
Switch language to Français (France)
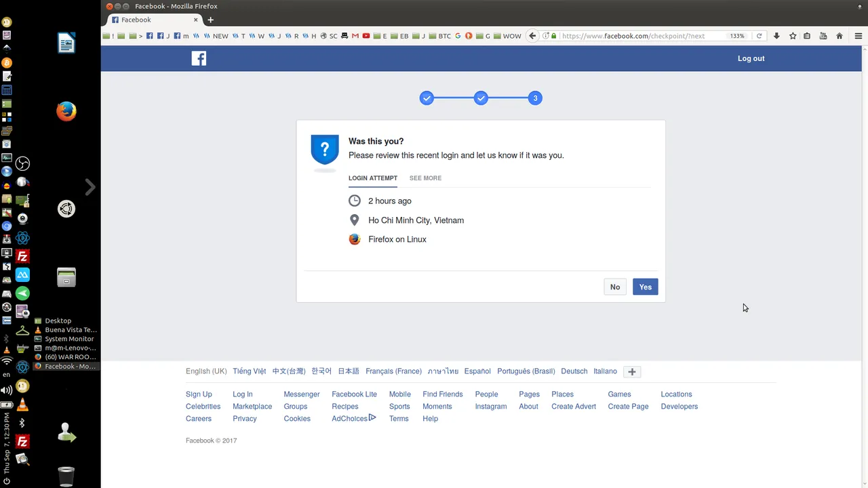pyautogui.click(x=393, y=371)
